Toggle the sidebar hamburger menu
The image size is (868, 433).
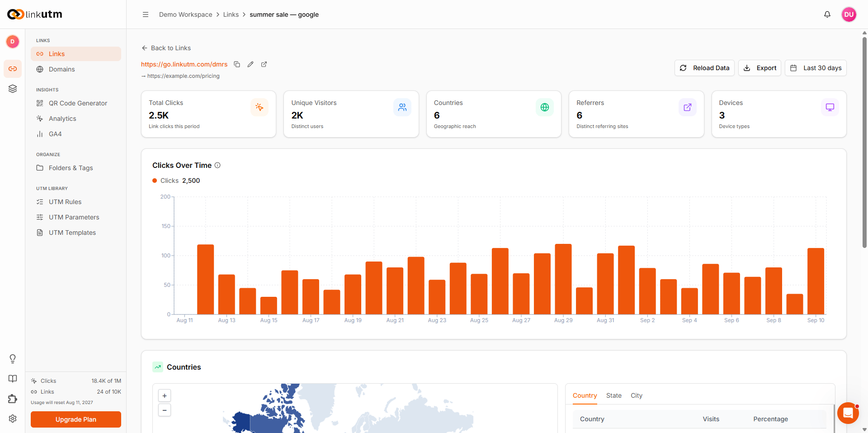coord(146,14)
